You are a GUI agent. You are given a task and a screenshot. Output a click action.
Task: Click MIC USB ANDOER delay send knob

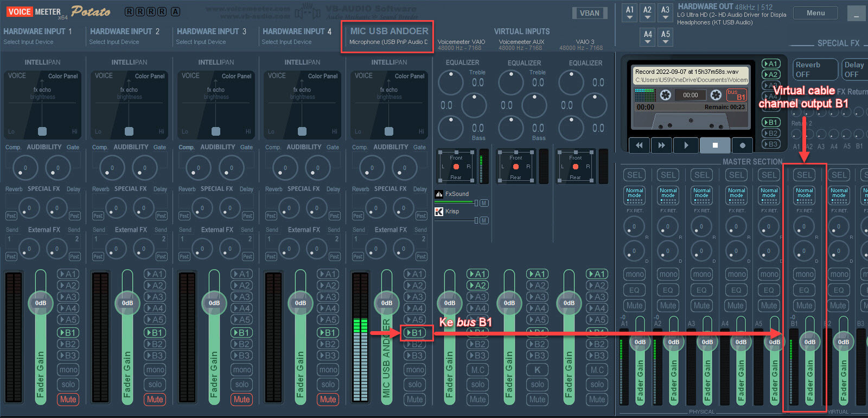pyautogui.click(x=403, y=208)
